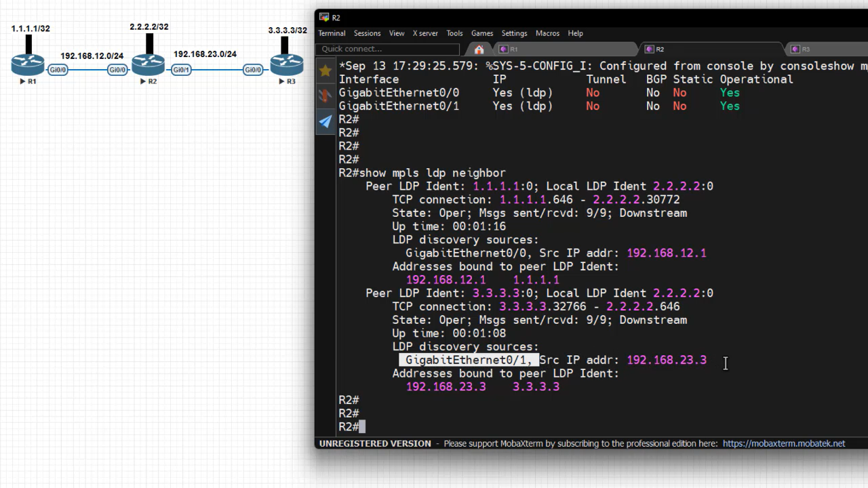
Task: Open the Sessions menu
Action: click(x=367, y=33)
